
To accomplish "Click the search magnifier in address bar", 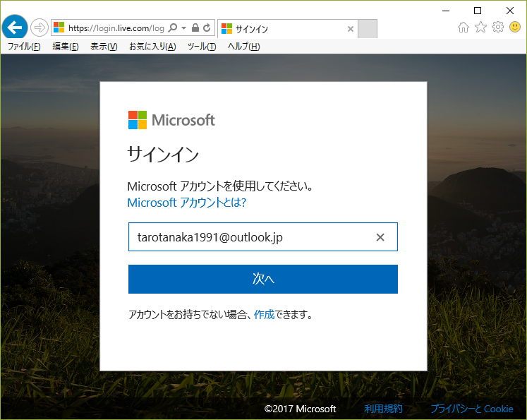I will 172,28.
